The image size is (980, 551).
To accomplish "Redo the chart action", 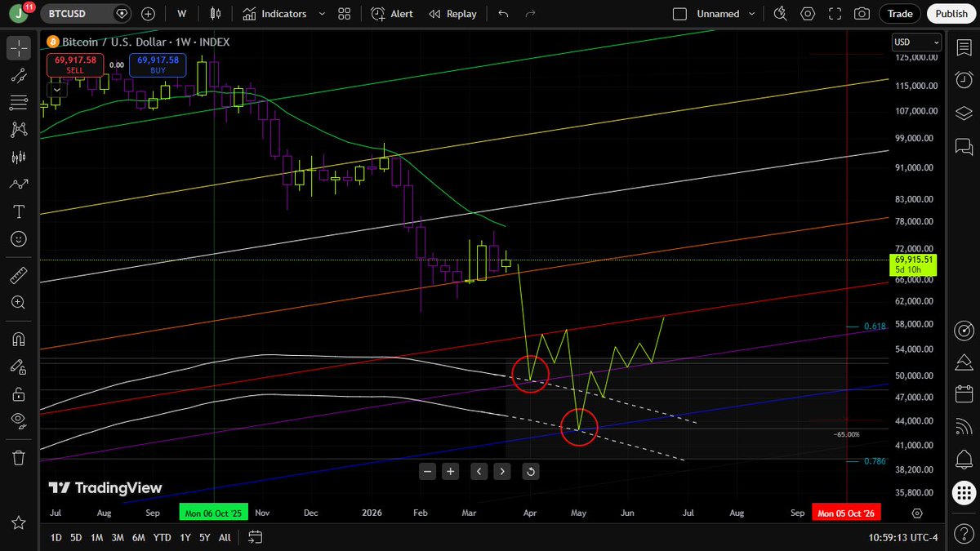I will click(530, 14).
